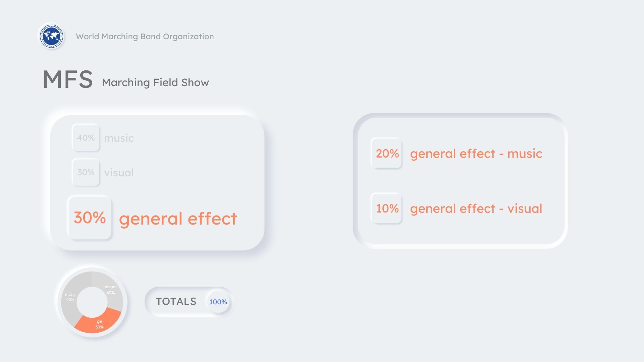Image resolution: width=644 pixels, height=362 pixels.
Task: Select the MFS heading
Action: (68, 80)
